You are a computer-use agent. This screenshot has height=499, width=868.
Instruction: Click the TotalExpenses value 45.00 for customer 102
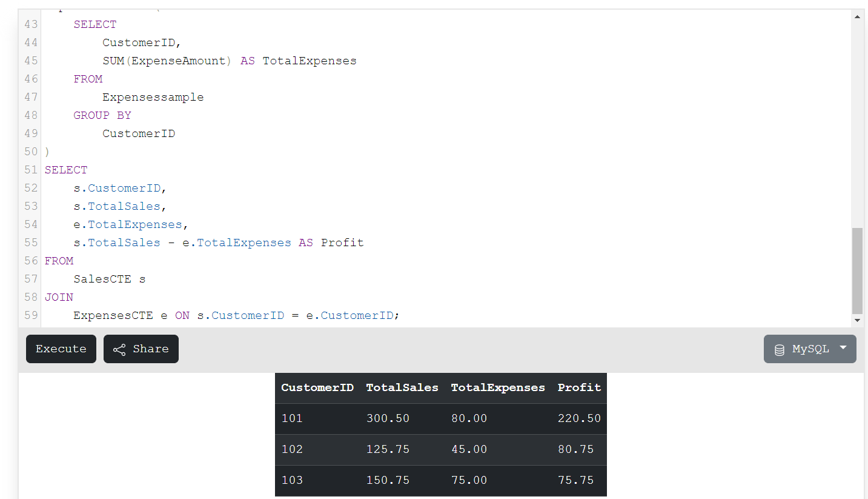click(469, 449)
